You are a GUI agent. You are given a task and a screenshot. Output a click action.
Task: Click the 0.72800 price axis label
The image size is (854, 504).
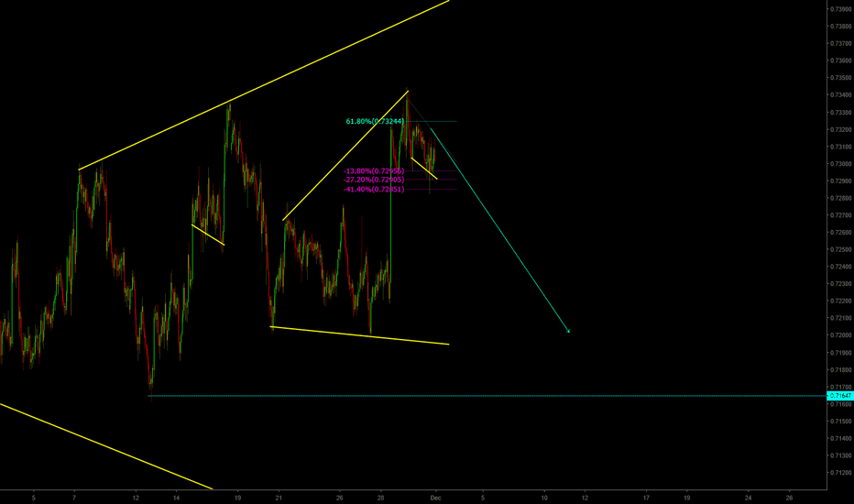point(841,198)
